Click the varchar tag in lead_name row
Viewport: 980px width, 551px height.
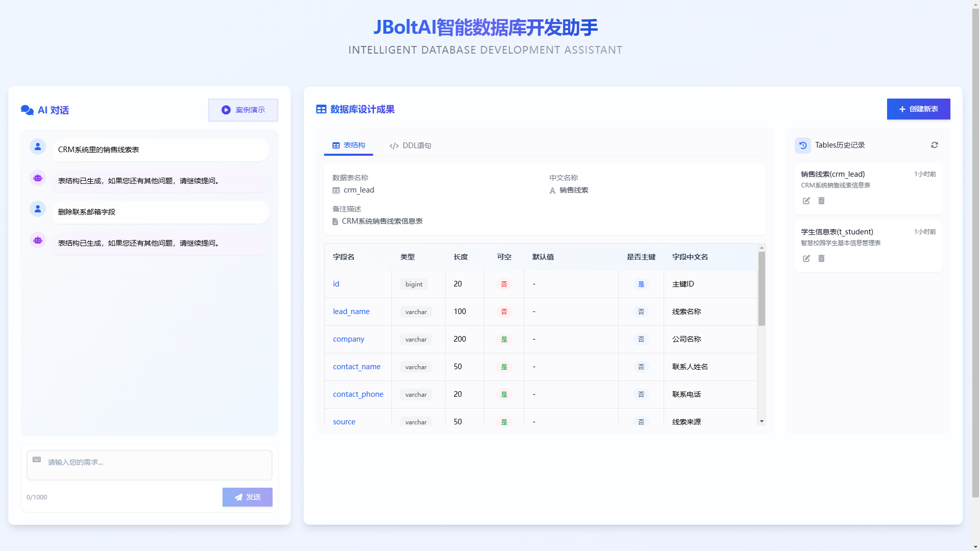point(416,312)
